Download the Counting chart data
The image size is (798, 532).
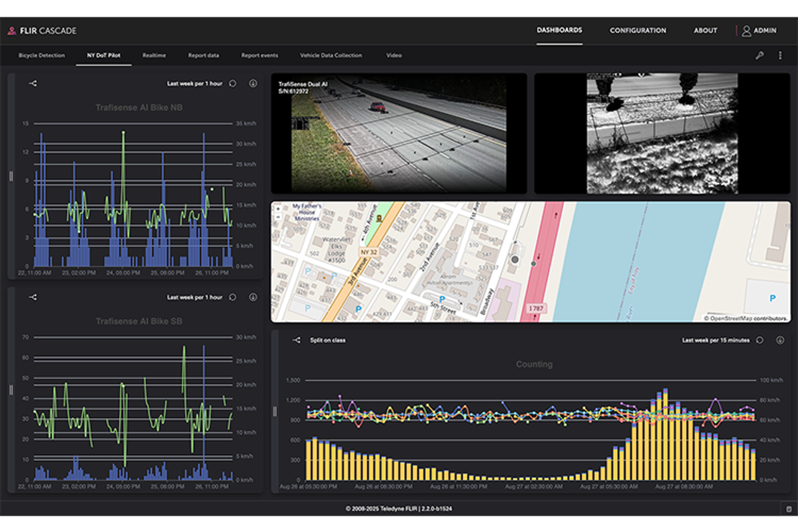pos(780,340)
